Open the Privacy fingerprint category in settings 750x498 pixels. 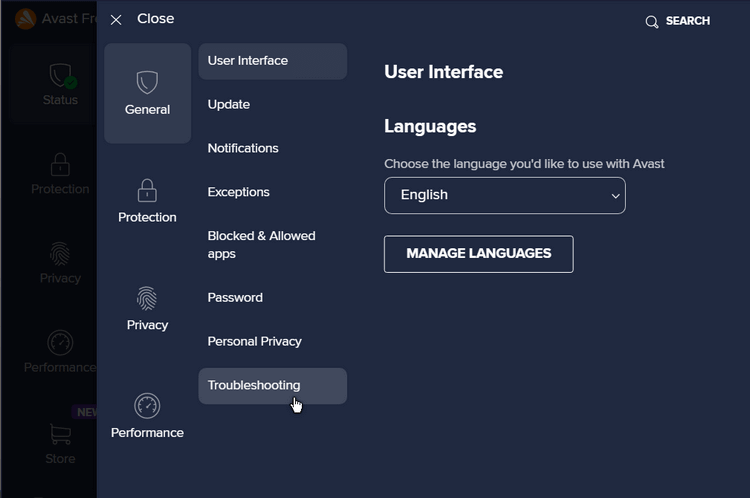pos(147,309)
